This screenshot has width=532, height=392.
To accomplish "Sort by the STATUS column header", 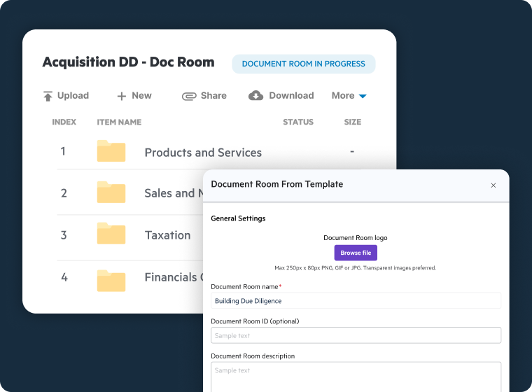I will pos(298,122).
